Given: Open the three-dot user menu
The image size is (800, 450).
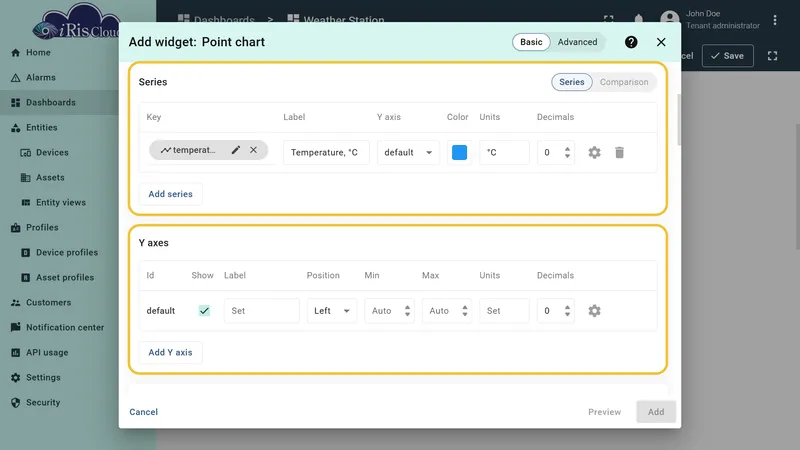Looking at the screenshot, I should [774, 20].
